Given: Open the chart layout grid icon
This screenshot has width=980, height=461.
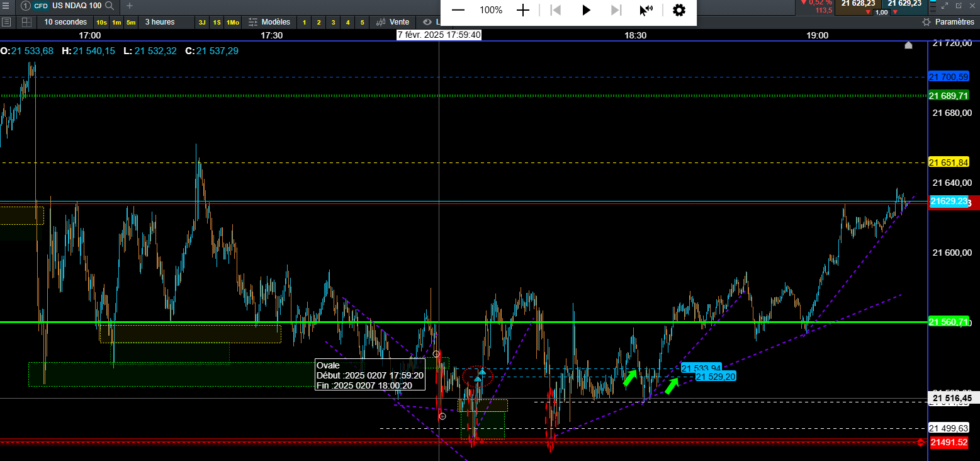Looking at the screenshot, I should 26,22.
